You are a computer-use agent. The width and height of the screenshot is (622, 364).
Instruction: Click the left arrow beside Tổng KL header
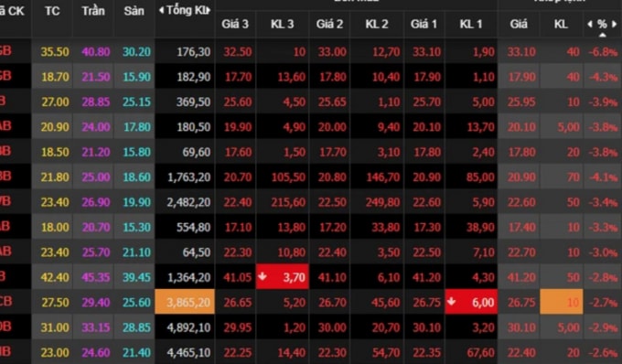point(161,11)
